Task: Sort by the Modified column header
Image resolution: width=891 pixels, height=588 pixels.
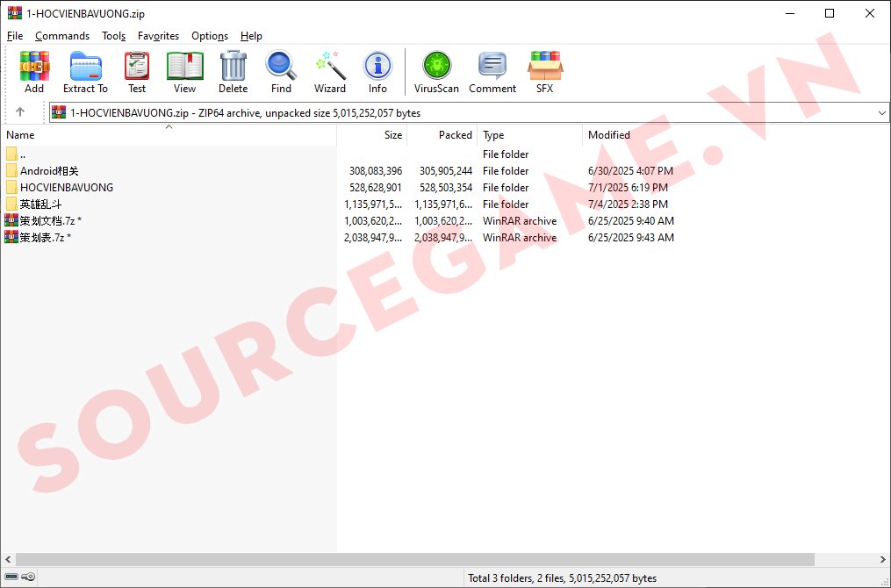Action: [609, 135]
